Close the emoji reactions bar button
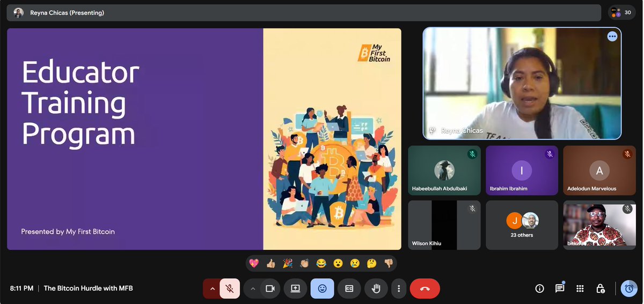 coord(322,288)
